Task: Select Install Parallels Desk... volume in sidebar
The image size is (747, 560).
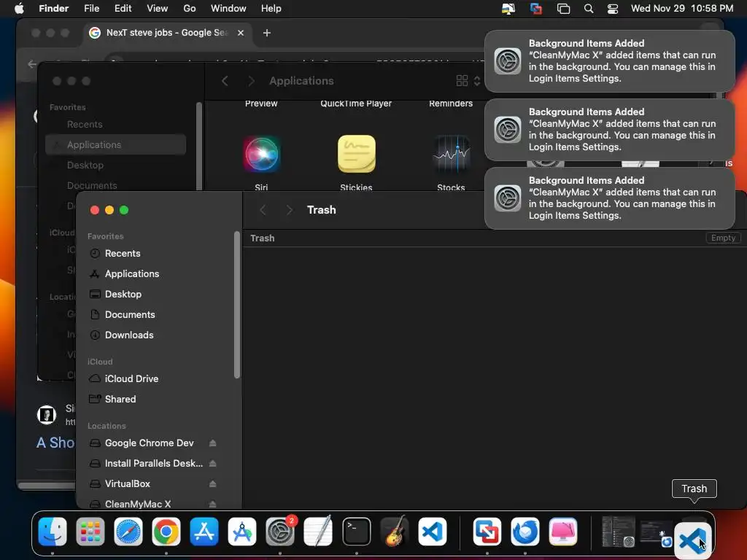Action: [x=153, y=463]
